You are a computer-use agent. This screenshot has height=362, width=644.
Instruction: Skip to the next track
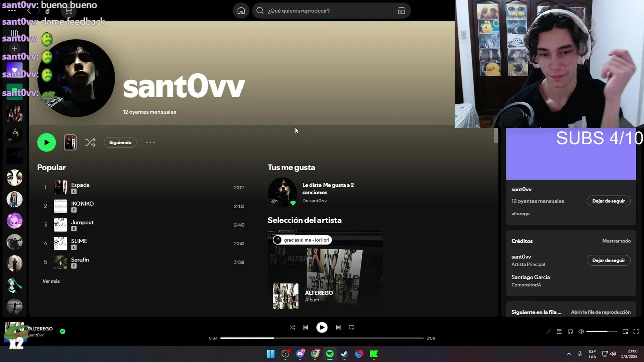pyautogui.click(x=338, y=327)
